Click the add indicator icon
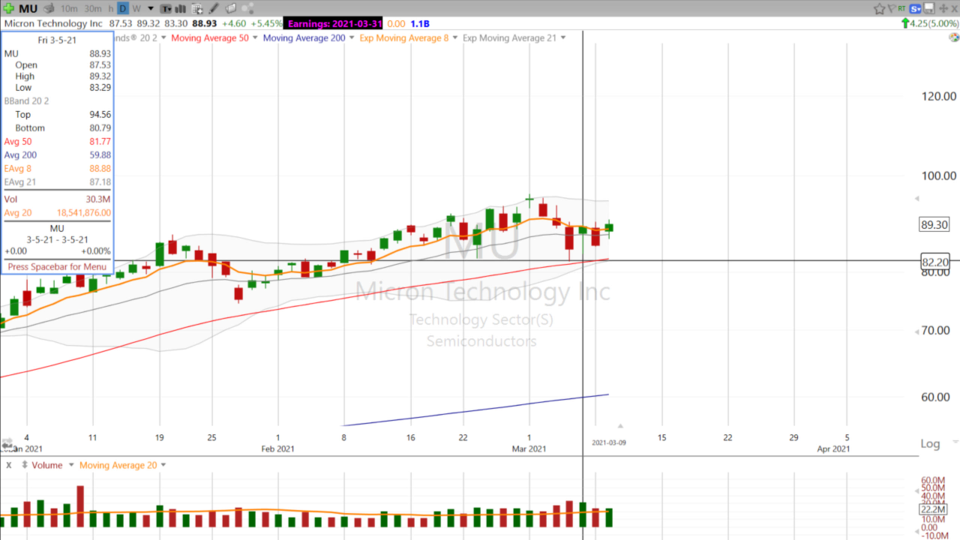Screen dimensions: 960x540 click(x=197, y=9)
